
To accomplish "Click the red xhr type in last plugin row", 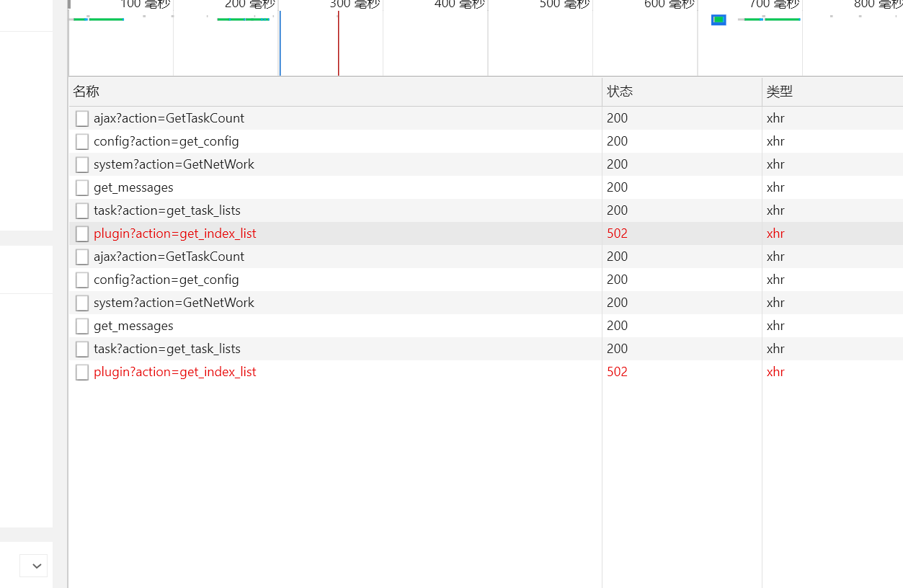I will click(775, 372).
